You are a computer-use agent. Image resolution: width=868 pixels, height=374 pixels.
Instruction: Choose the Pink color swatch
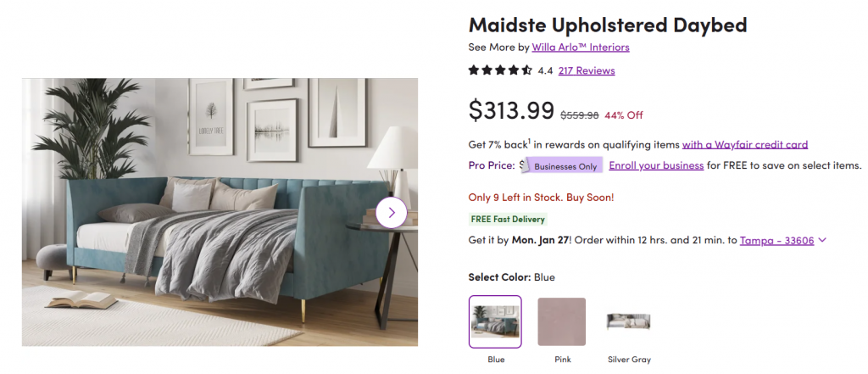pyautogui.click(x=561, y=321)
